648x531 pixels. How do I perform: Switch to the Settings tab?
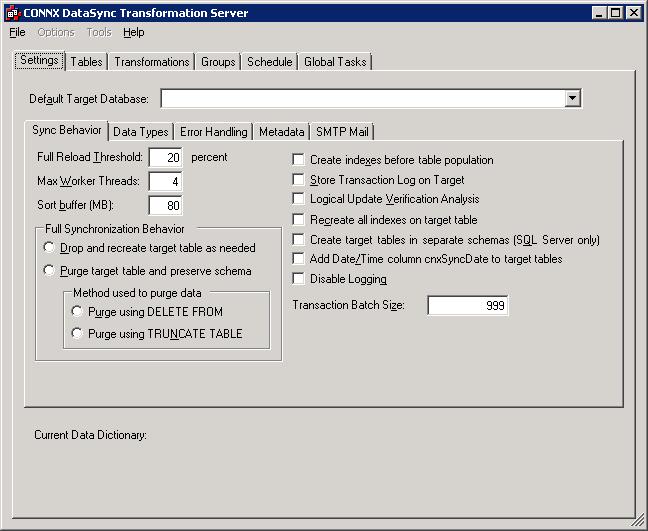pos(39,60)
